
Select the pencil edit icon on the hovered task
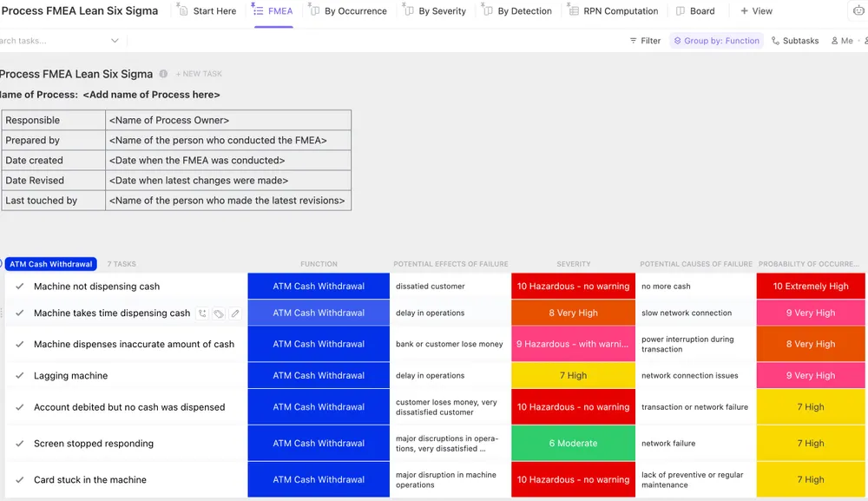click(234, 313)
